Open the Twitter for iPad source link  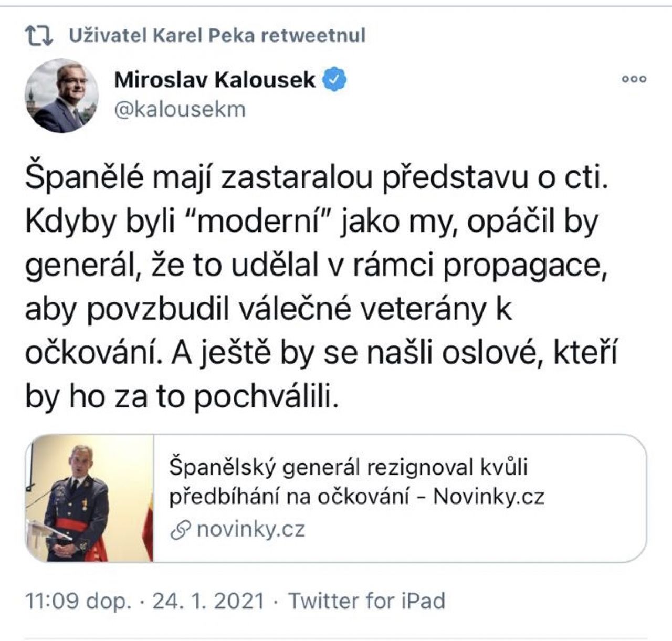(367, 601)
